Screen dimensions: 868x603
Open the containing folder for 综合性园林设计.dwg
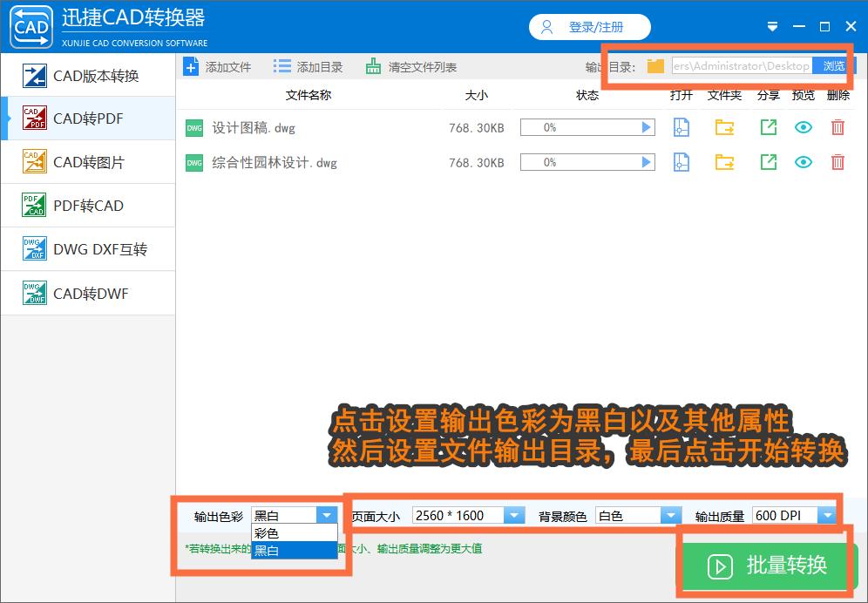[724, 162]
